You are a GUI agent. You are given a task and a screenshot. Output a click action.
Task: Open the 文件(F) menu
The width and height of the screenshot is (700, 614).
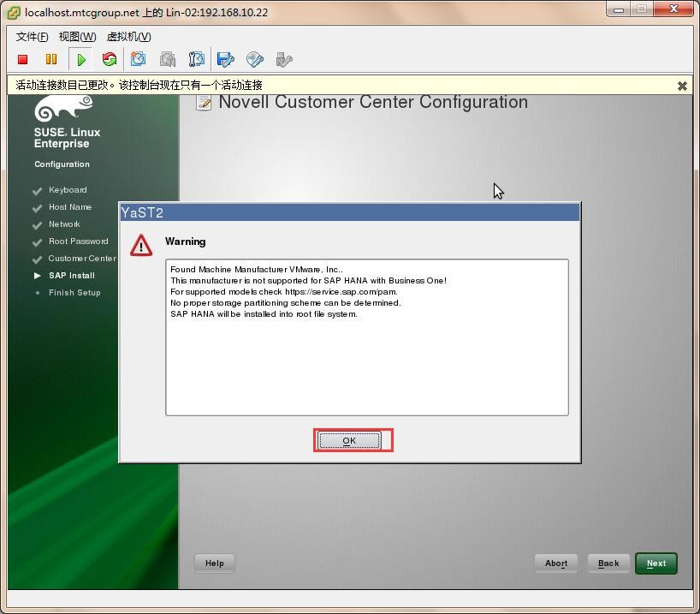coord(33,37)
